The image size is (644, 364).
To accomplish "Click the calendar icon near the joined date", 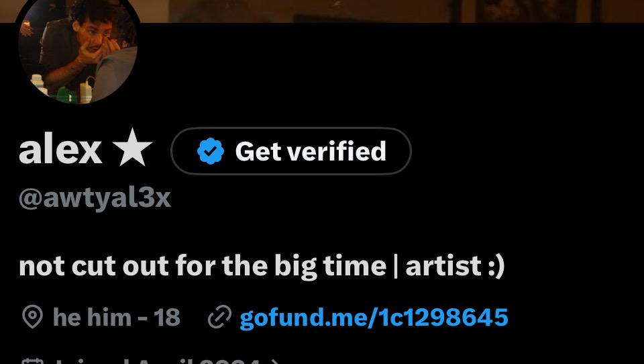I will pyautogui.click(x=32, y=361).
